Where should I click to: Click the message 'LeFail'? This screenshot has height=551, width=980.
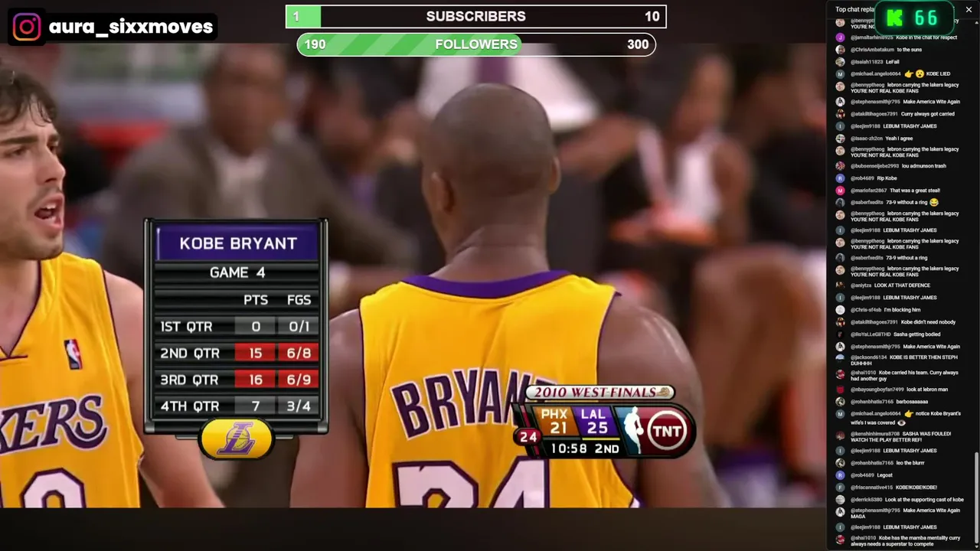pos(893,62)
